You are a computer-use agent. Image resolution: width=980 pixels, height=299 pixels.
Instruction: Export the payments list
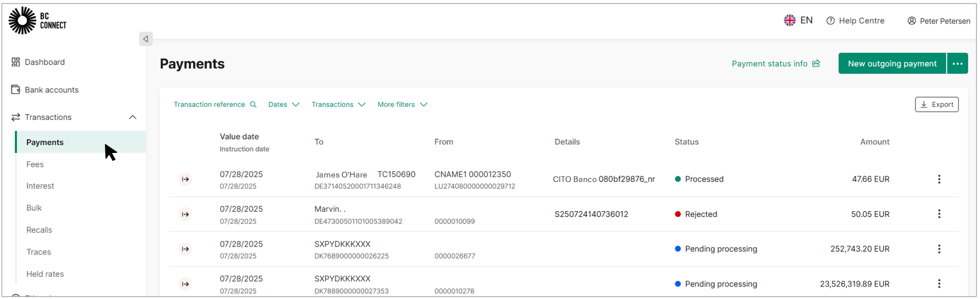[x=937, y=104]
